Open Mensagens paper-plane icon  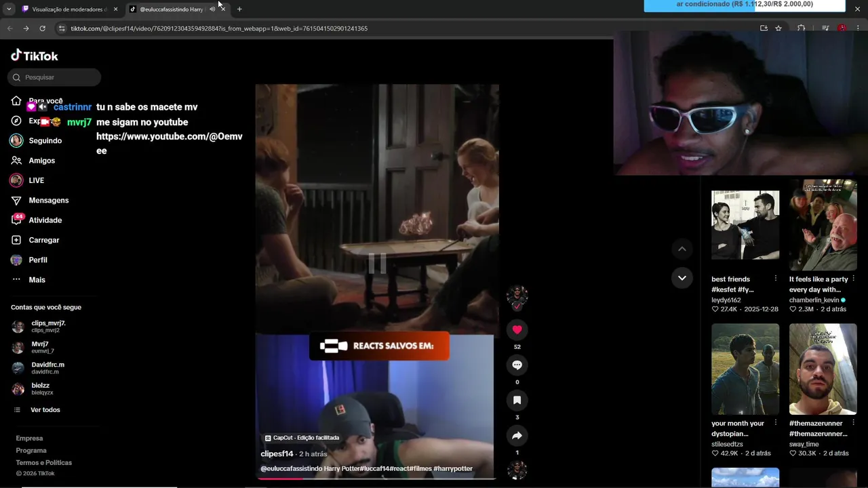click(x=16, y=201)
